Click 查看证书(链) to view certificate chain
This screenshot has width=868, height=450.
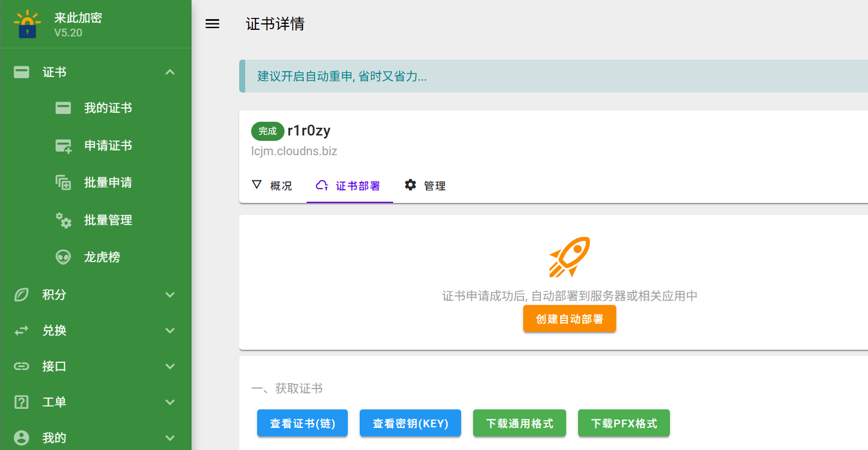coord(302,423)
